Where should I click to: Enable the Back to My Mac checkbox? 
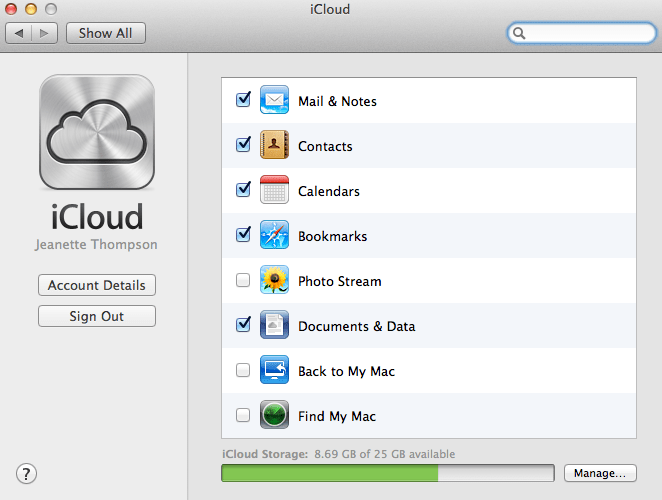click(x=243, y=370)
